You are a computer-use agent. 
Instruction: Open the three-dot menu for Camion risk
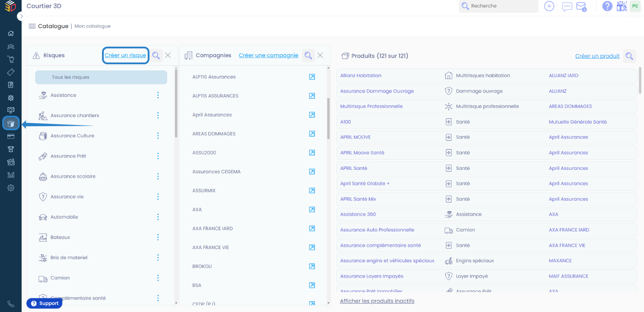[158, 278]
